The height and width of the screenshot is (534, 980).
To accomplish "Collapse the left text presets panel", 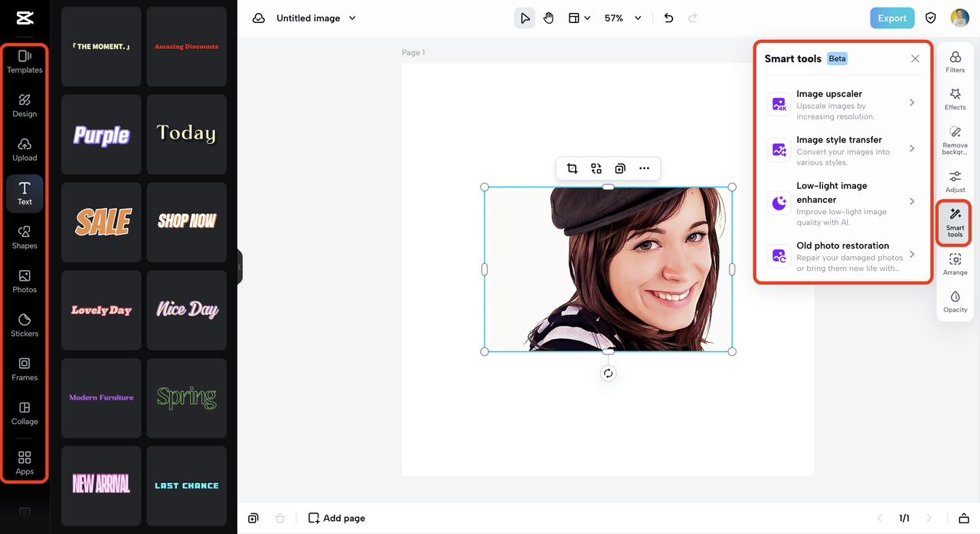I will 240,266.
